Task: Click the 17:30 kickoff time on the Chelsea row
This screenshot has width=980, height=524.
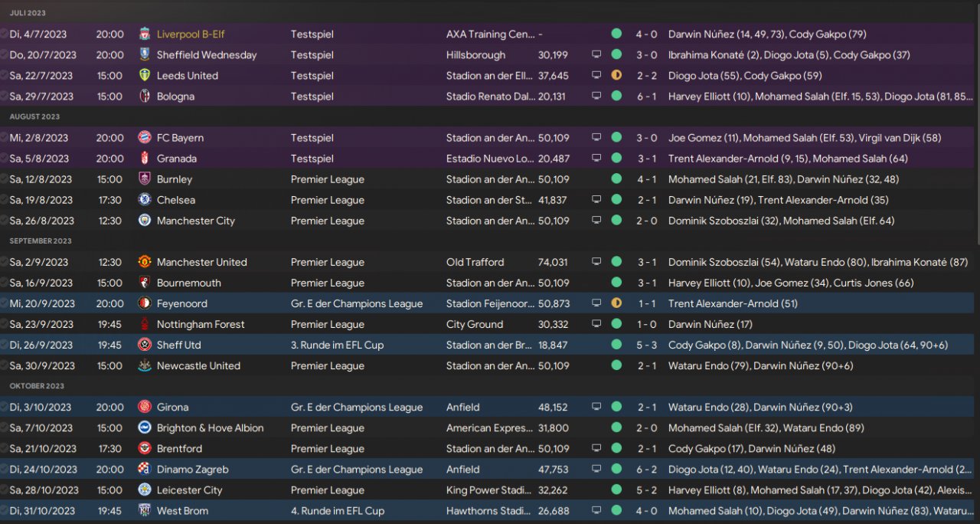Action: tap(109, 200)
